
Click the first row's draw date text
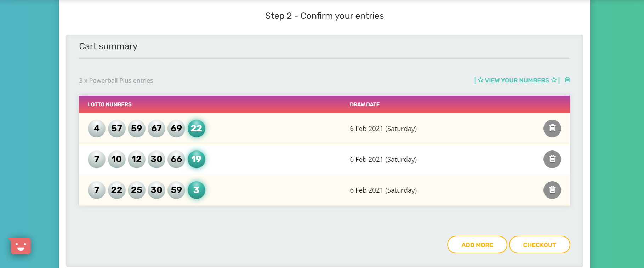[x=383, y=129]
